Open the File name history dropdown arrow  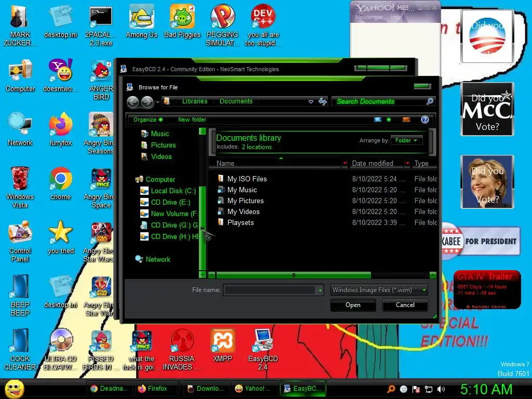tap(320, 290)
